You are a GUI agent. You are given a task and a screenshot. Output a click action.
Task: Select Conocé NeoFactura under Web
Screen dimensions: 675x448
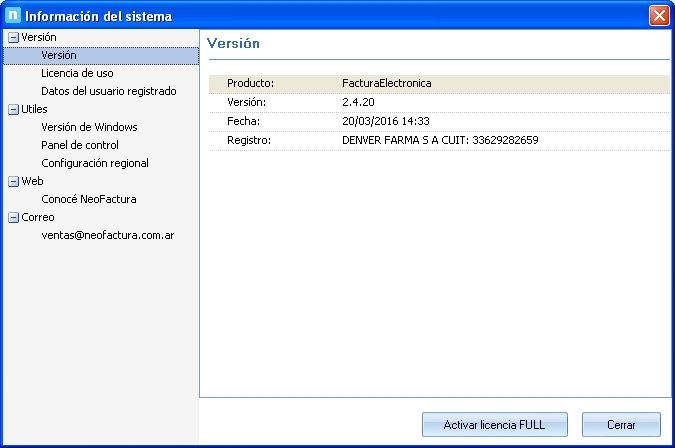pos(89,199)
